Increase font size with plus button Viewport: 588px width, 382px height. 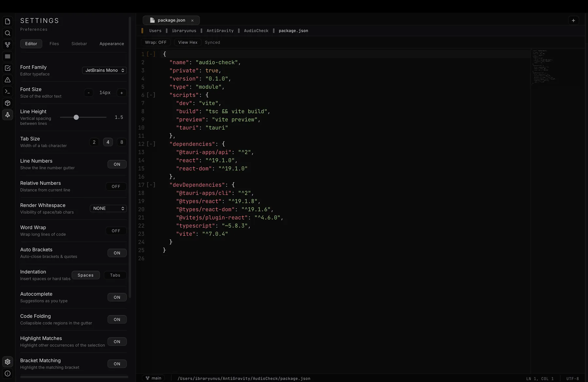click(122, 93)
